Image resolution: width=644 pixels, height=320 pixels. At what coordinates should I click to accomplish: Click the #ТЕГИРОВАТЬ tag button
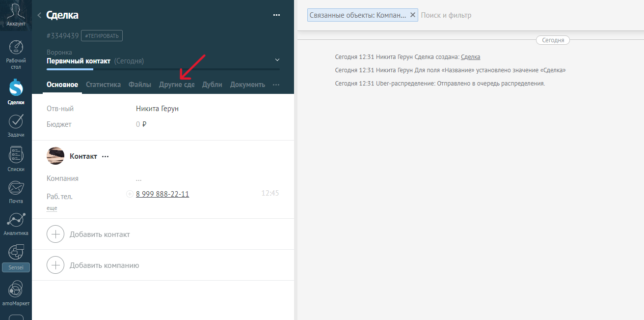pyautogui.click(x=102, y=35)
